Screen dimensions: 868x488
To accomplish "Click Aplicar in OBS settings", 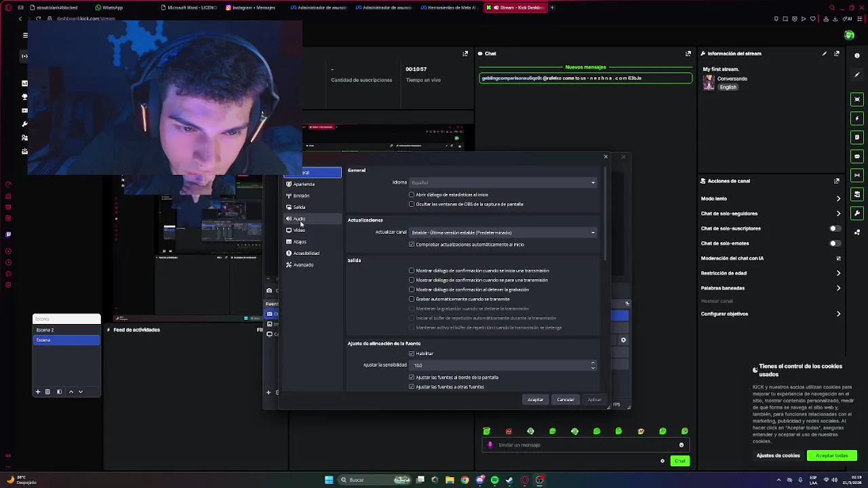I will coord(595,400).
